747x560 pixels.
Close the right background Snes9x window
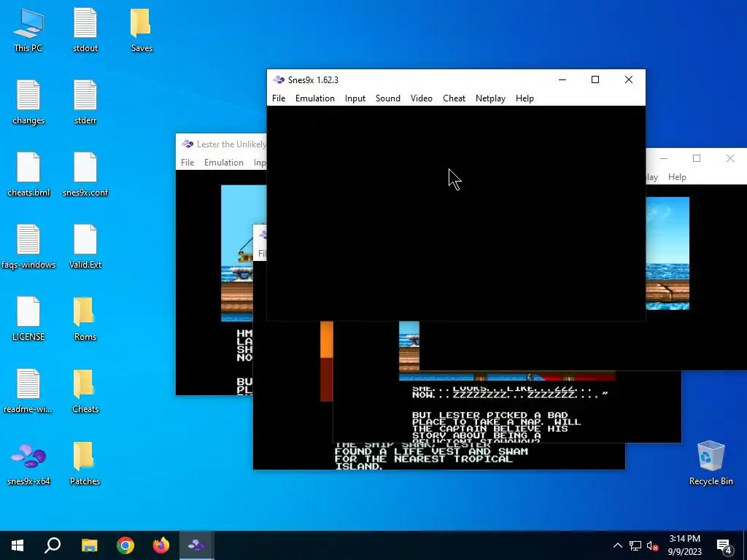pyautogui.click(x=730, y=158)
